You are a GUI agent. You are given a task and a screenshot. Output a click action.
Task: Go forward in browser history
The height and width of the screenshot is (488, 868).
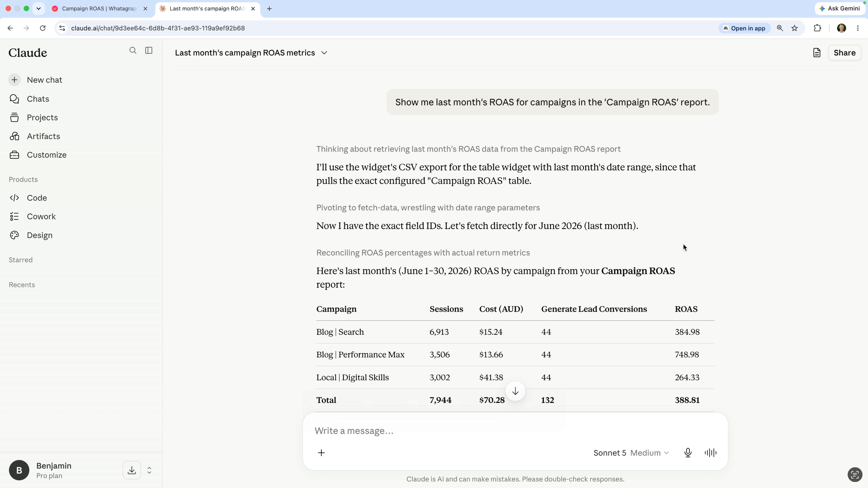[x=26, y=28]
